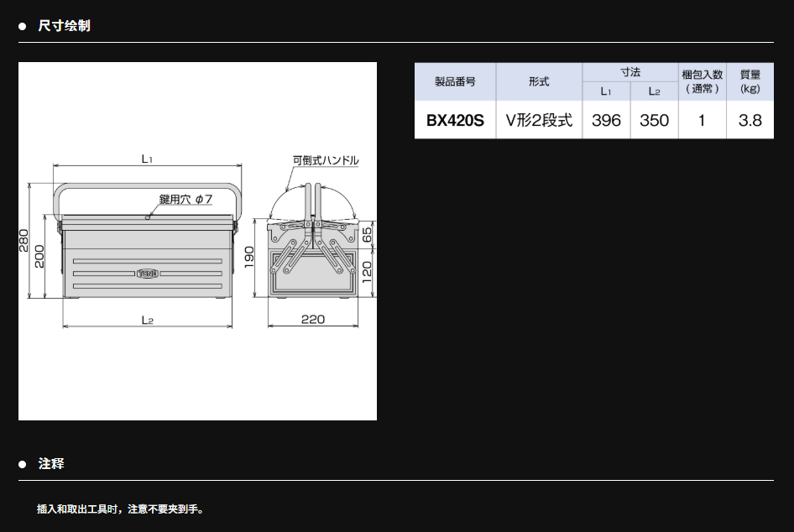
Task: Click the 寸法 column header
Action: click(630, 72)
